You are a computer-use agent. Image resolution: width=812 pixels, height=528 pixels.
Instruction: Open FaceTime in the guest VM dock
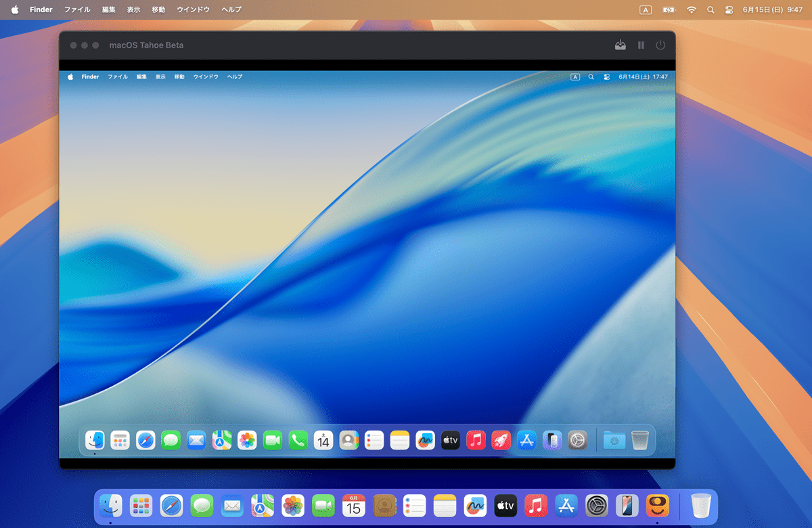click(273, 441)
